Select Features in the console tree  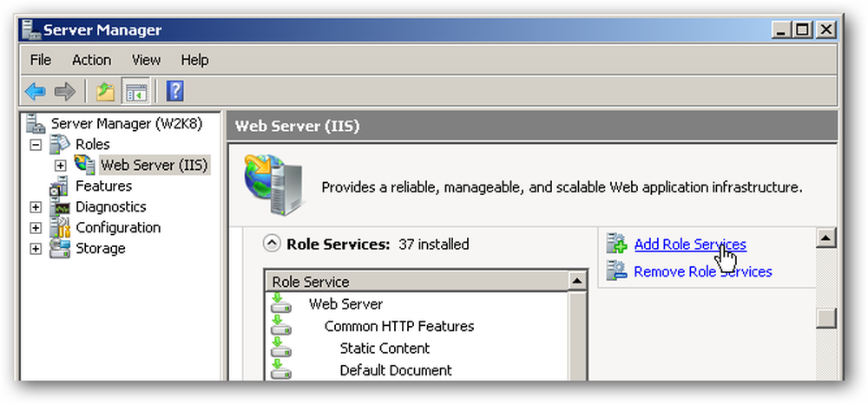[x=103, y=186]
